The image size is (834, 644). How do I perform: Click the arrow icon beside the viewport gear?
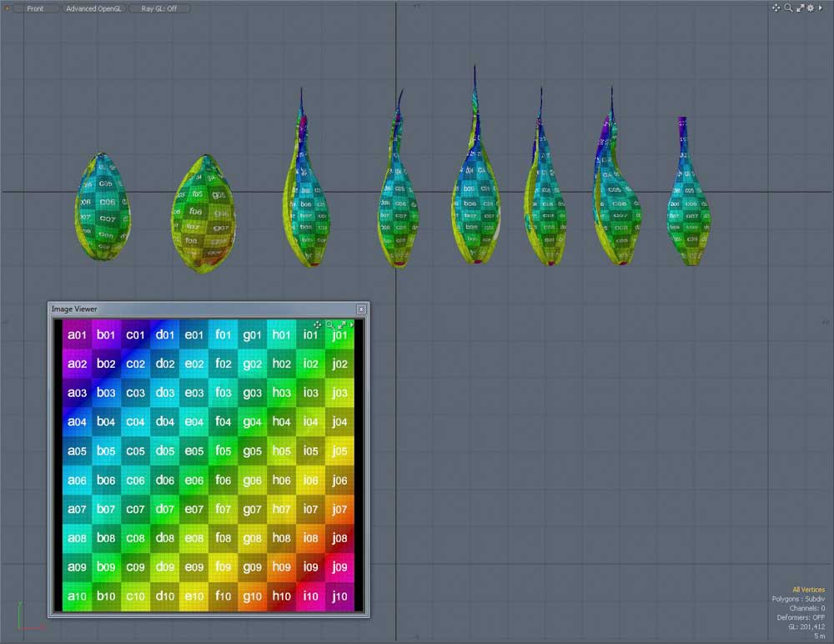click(821, 8)
